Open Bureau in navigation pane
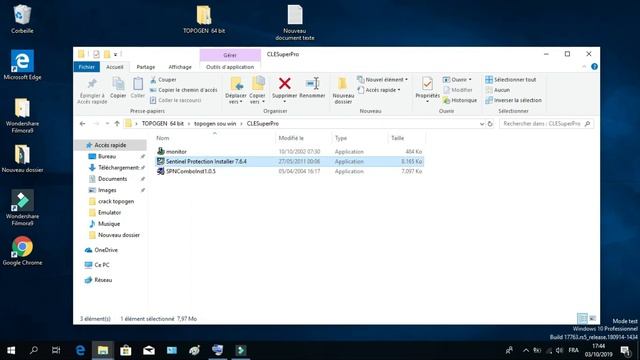 (107, 156)
